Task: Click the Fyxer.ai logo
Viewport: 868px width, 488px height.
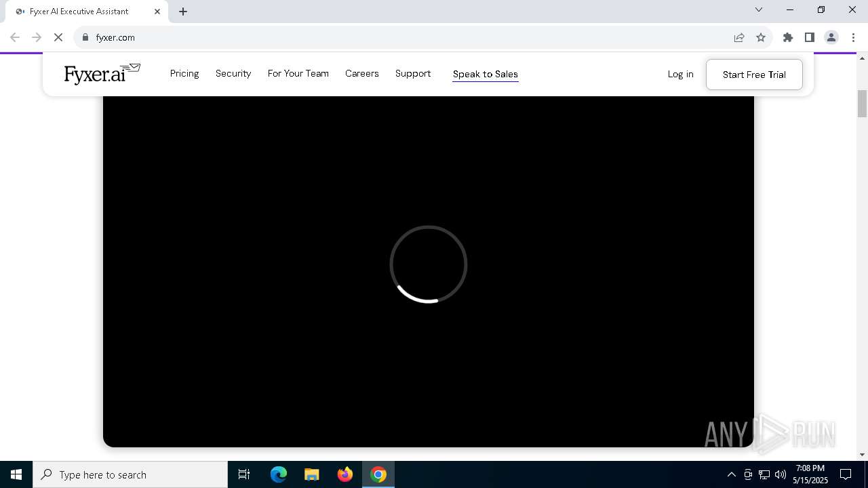Action: [102, 73]
